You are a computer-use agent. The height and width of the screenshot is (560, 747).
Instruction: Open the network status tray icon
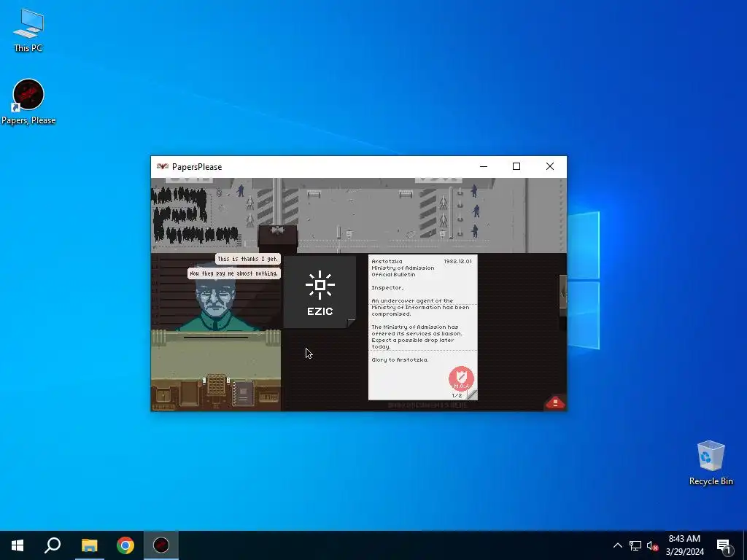point(635,545)
